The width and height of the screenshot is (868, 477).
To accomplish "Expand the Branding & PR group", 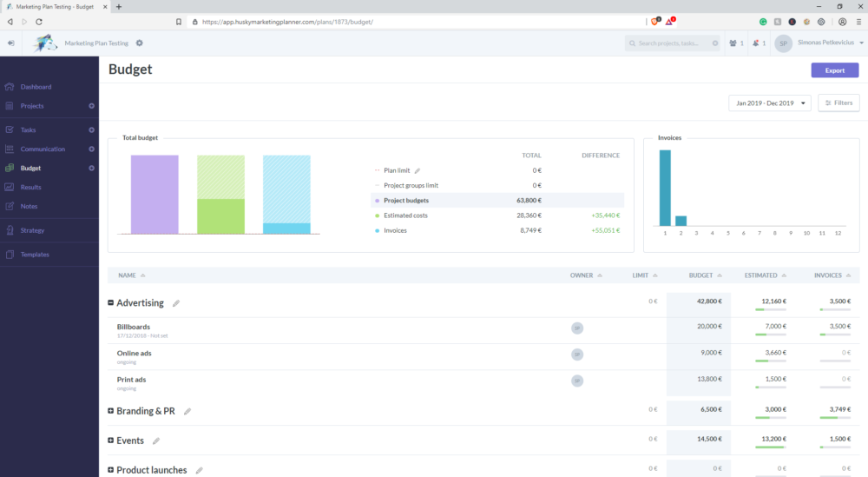I will pyautogui.click(x=111, y=410).
